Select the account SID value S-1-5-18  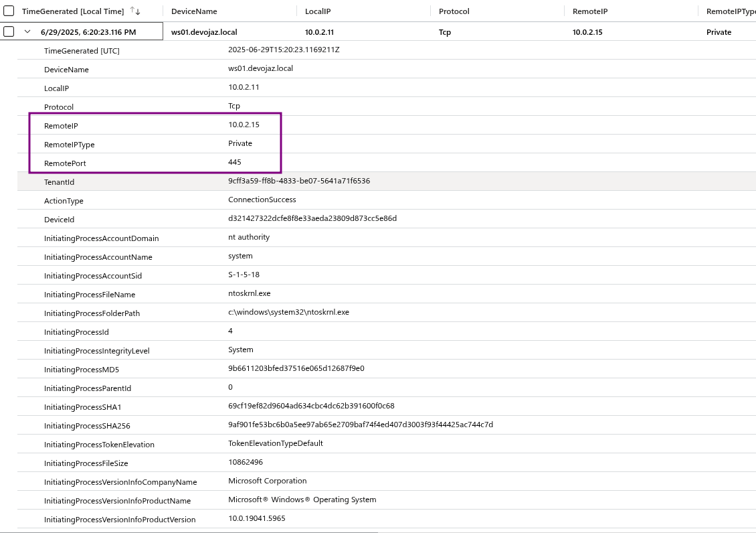click(x=244, y=275)
